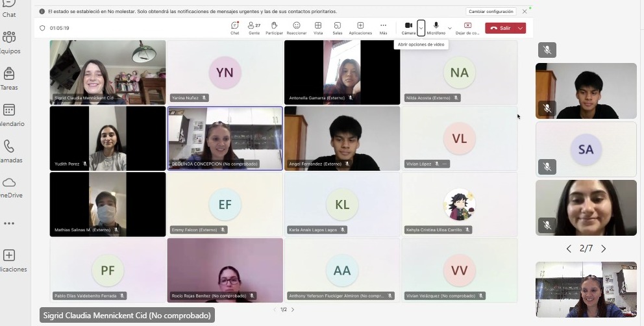Click Cambiar configuración in notification banner
Viewport: 644px width, 326px height.
(x=491, y=12)
